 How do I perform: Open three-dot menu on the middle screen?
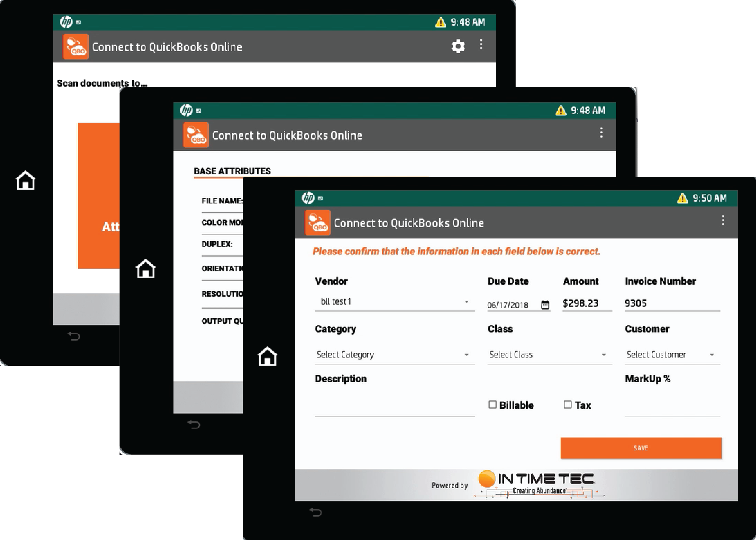click(x=601, y=133)
